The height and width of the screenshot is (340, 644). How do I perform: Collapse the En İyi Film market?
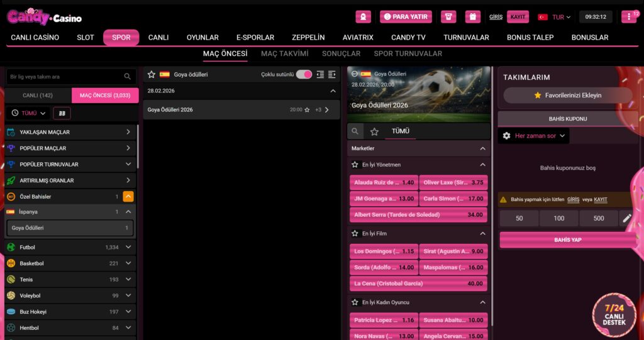[482, 233]
